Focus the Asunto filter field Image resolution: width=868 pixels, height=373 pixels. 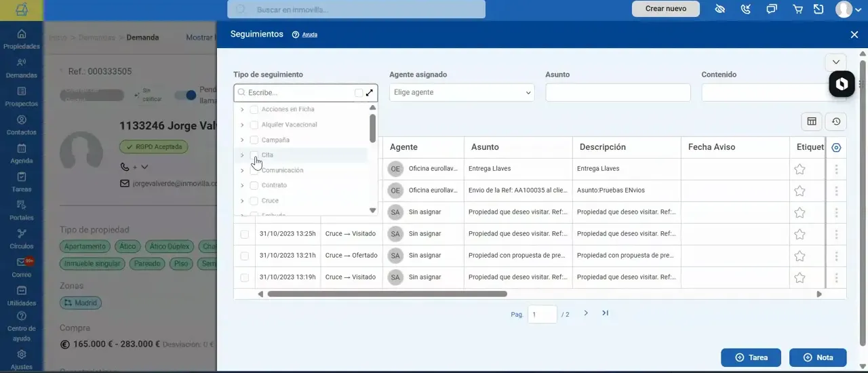point(618,93)
